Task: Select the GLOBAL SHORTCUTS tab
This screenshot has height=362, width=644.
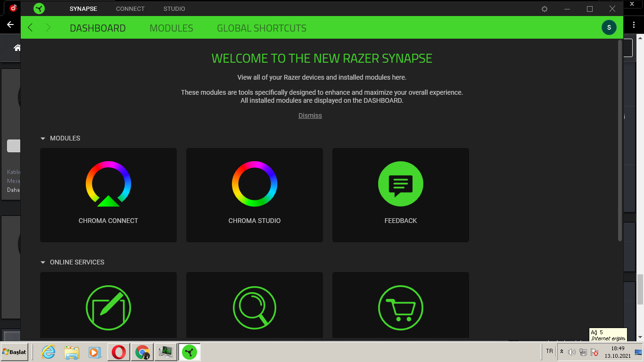Action: [262, 28]
